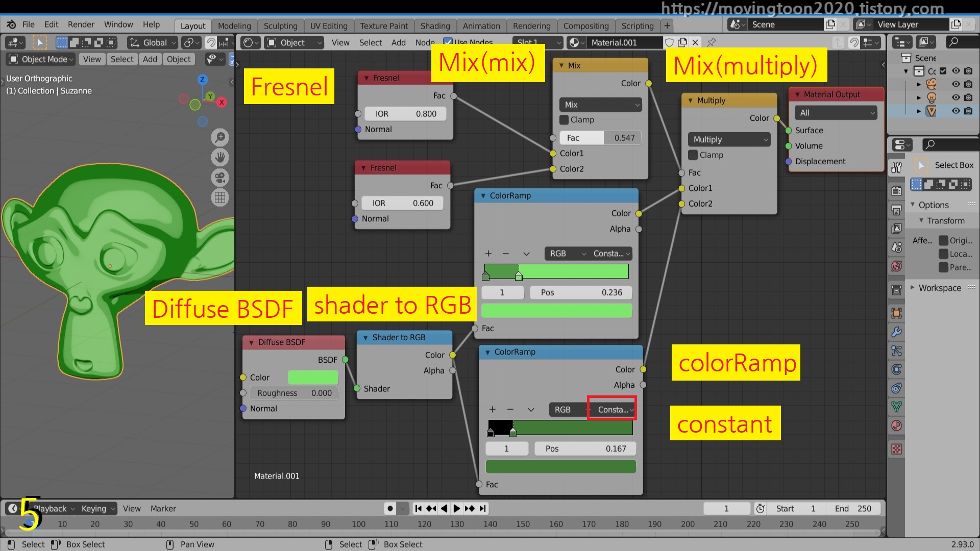Open lower ColorRamp Constant interpolation dropdown
The height and width of the screenshot is (551, 980).
pyautogui.click(x=611, y=410)
